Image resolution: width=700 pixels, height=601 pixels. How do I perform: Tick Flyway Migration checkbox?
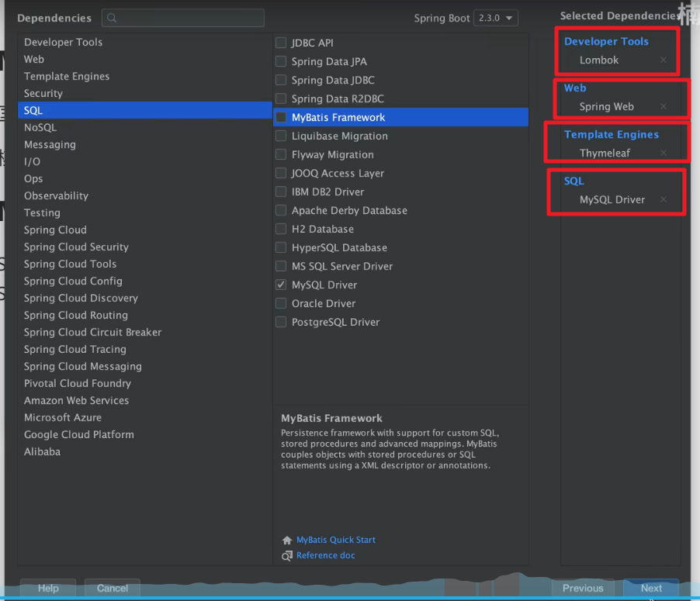pos(281,154)
